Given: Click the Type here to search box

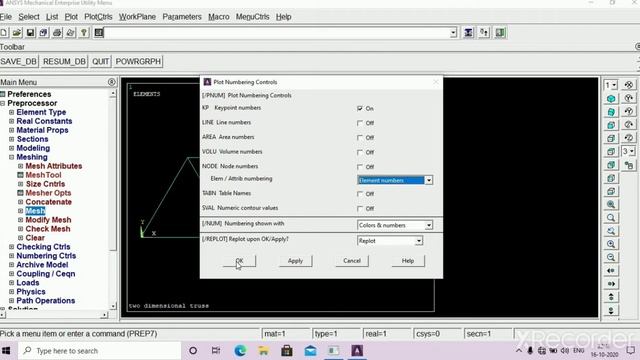Looking at the screenshot, I should pos(100,351).
